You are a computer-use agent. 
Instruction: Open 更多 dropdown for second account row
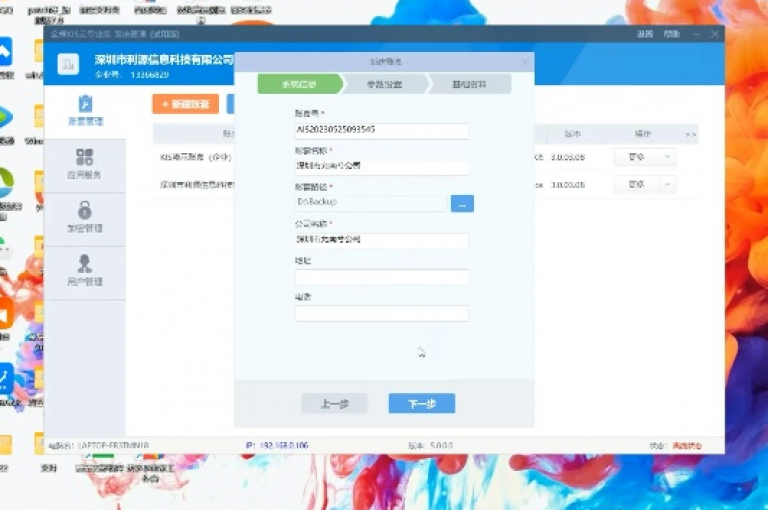pyautogui.click(x=645, y=184)
